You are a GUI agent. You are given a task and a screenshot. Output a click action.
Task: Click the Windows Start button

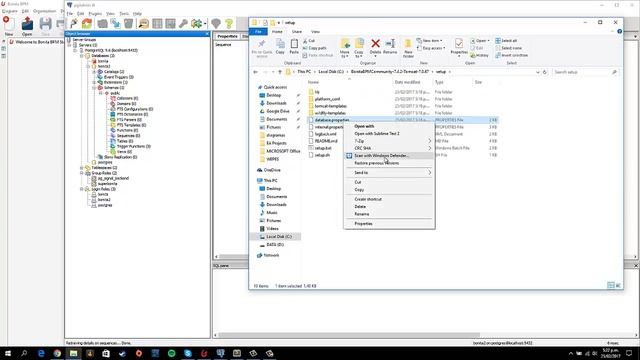[x=8, y=353]
